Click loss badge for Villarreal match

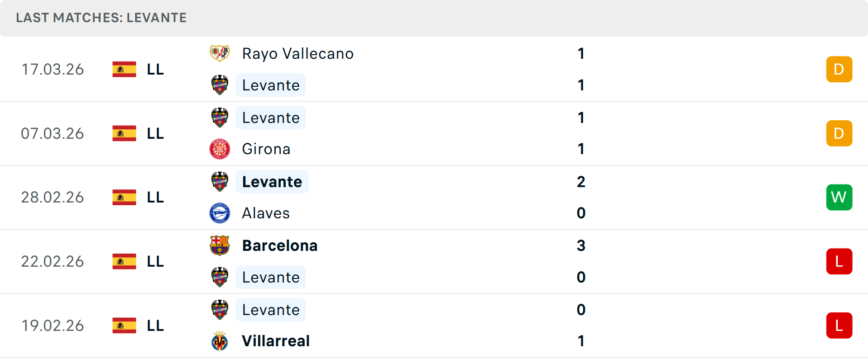839,325
